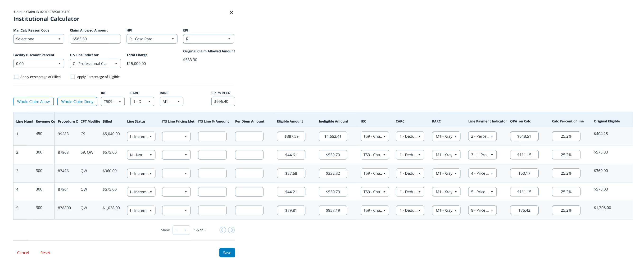644x265 pixels.
Task: Click ITS Line % Amount field for line 2
Action: [x=212, y=155]
